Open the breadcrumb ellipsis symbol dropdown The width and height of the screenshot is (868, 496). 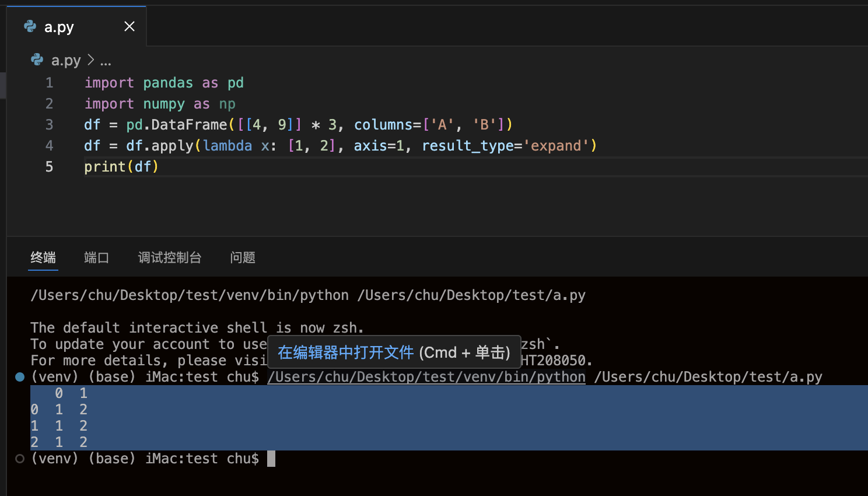106,60
